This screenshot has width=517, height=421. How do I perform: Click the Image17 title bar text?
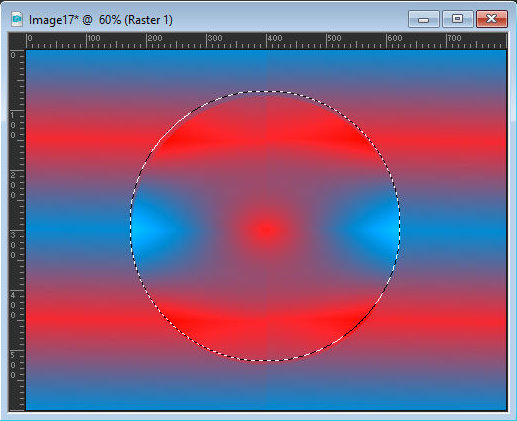[x=101, y=20]
